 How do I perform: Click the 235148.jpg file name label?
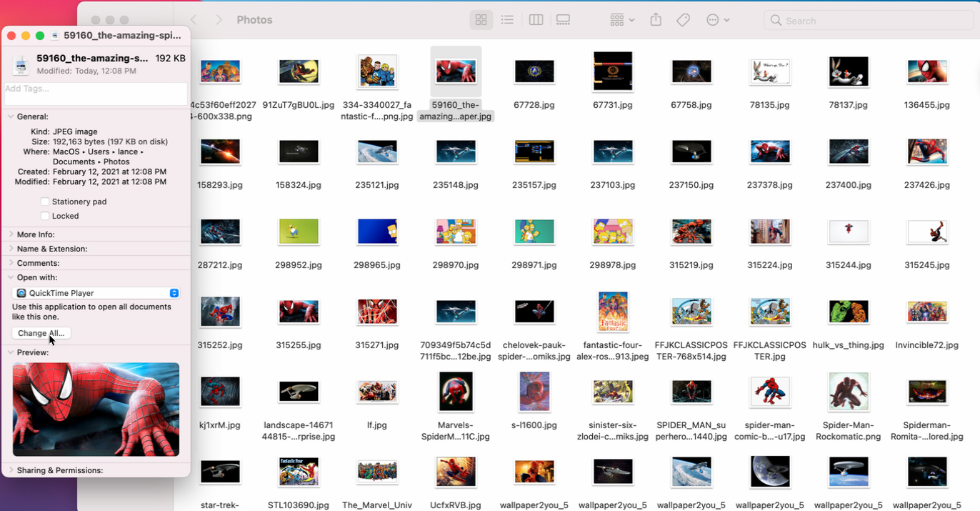[x=456, y=185]
